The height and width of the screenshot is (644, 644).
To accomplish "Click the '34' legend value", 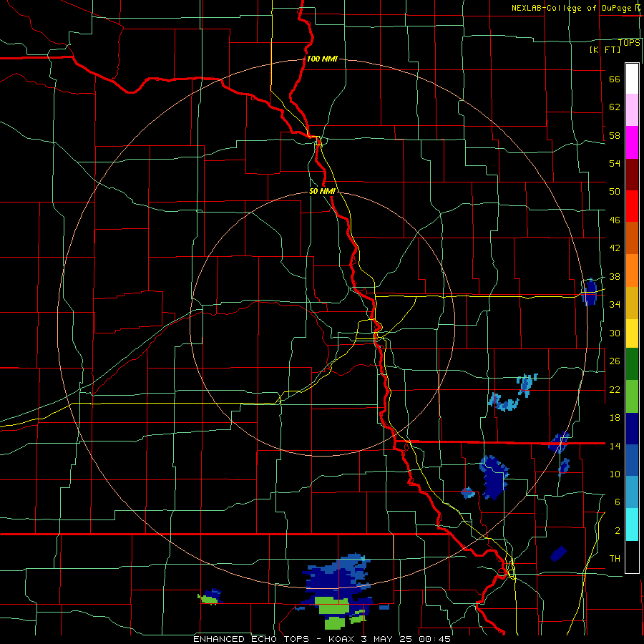I will pyautogui.click(x=615, y=305).
